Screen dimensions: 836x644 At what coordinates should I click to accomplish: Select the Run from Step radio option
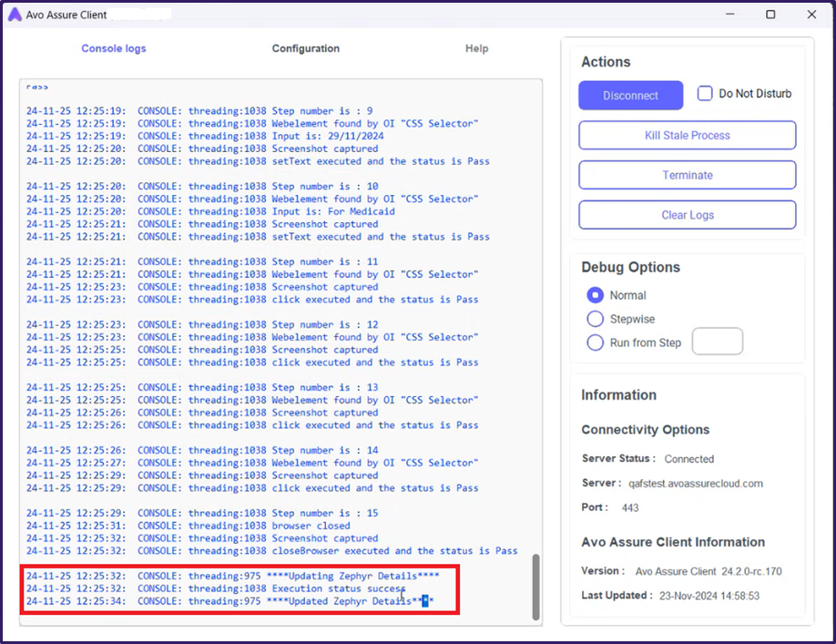(x=596, y=342)
